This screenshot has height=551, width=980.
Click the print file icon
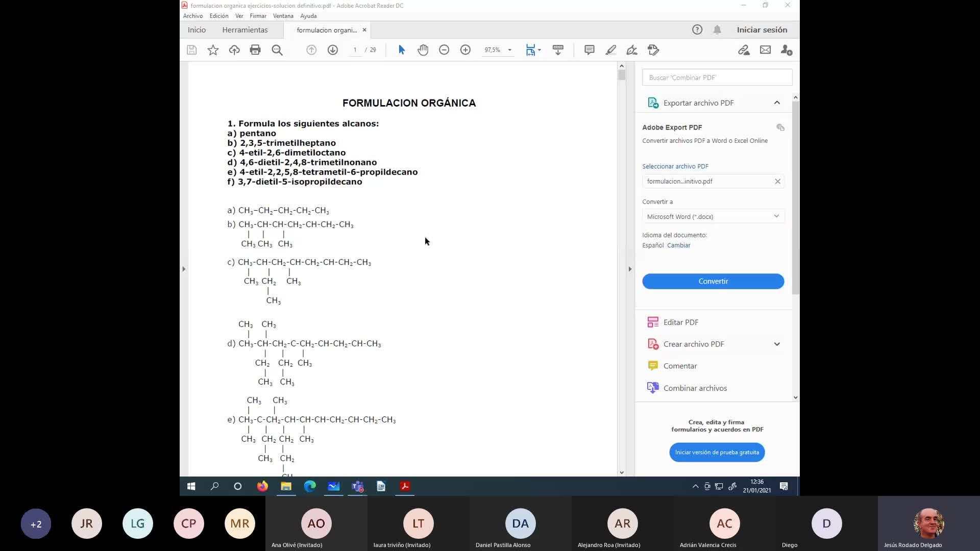(255, 50)
